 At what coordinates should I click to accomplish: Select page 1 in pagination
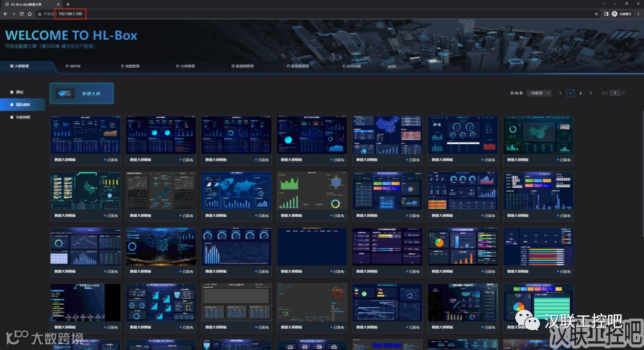click(570, 93)
